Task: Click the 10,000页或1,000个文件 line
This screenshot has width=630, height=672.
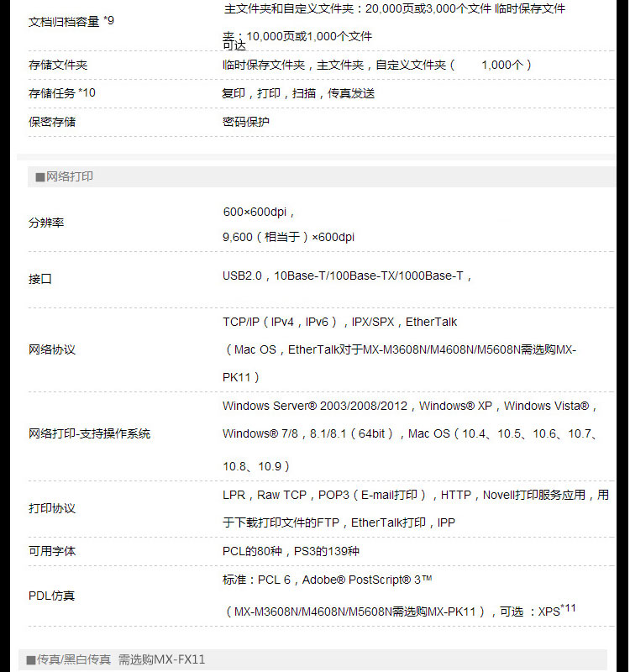Action: [x=297, y=37]
